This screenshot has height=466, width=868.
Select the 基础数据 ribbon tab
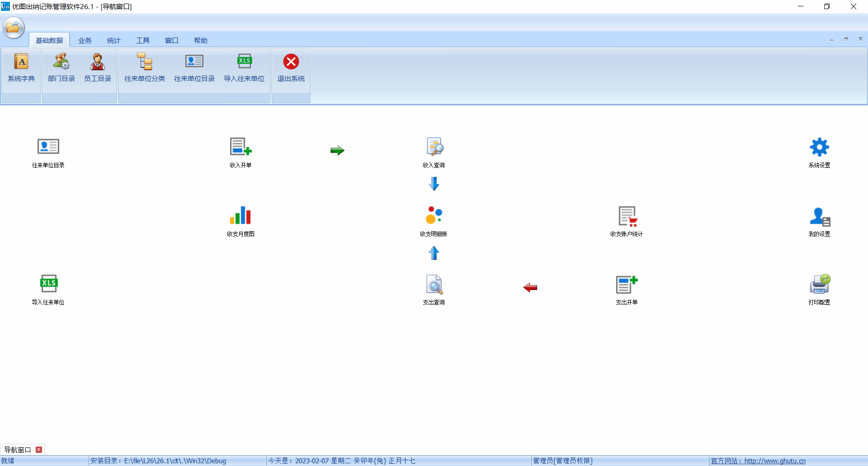pyautogui.click(x=49, y=40)
